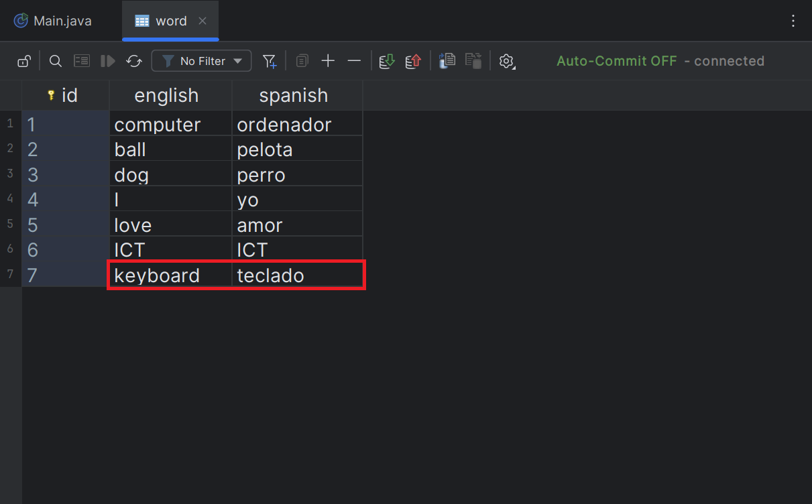This screenshot has height=504, width=812.
Task: Open the No Filter dropdown
Action: [x=201, y=60]
